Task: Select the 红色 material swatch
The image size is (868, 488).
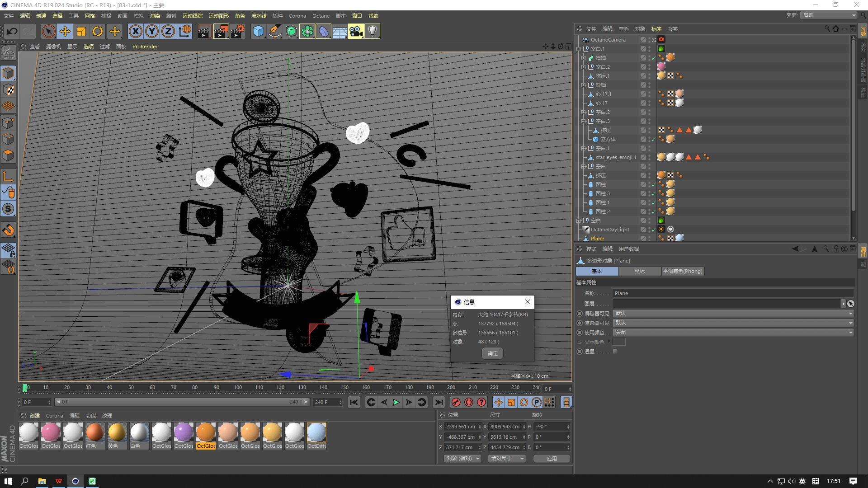Action: (x=94, y=432)
